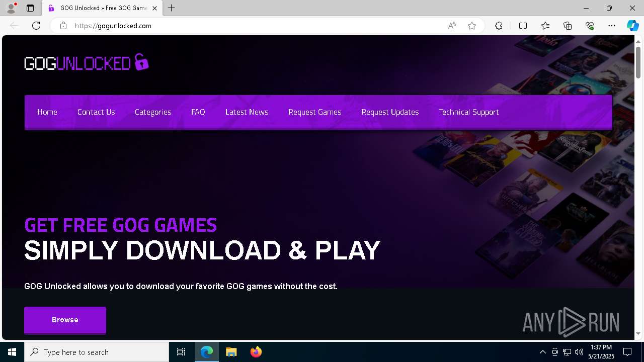Open the Contact Us menu item
Image resolution: width=644 pixels, height=362 pixels.
[x=96, y=112]
